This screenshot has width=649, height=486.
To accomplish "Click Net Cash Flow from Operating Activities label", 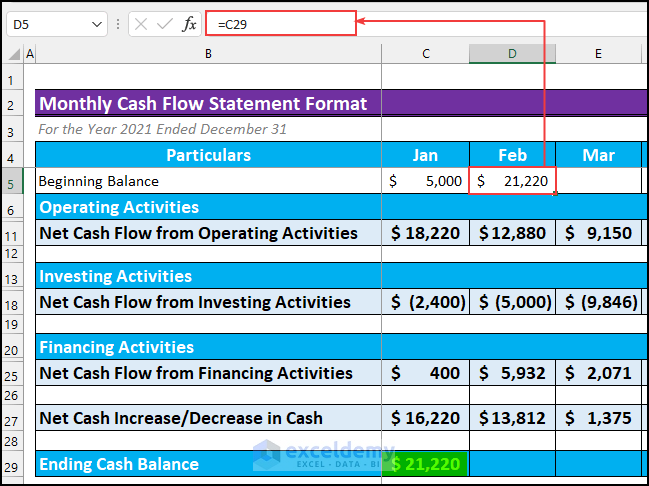I will point(209,233).
